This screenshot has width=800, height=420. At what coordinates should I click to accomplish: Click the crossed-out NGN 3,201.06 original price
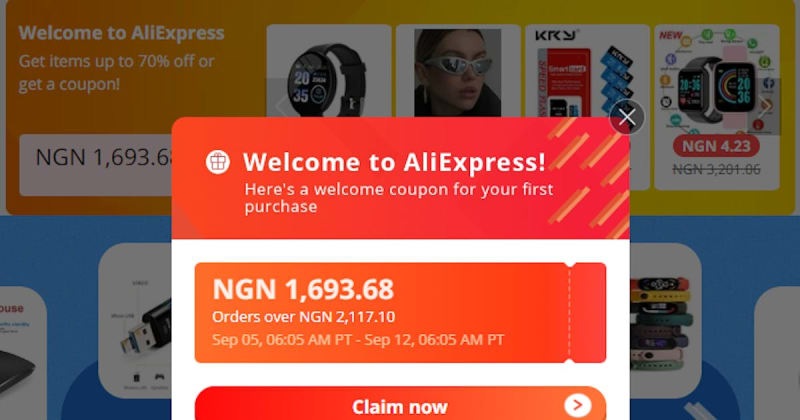pyautogui.click(x=716, y=169)
